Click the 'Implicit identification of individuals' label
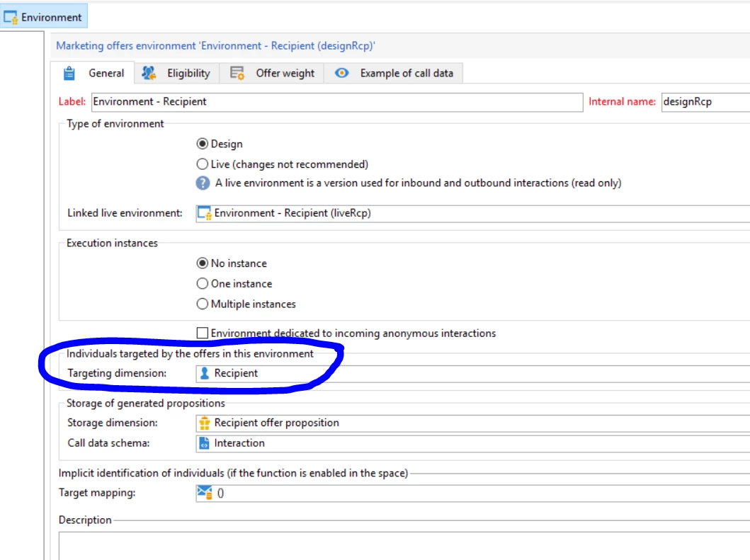Image resolution: width=750 pixels, height=560 pixels. point(233,473)
